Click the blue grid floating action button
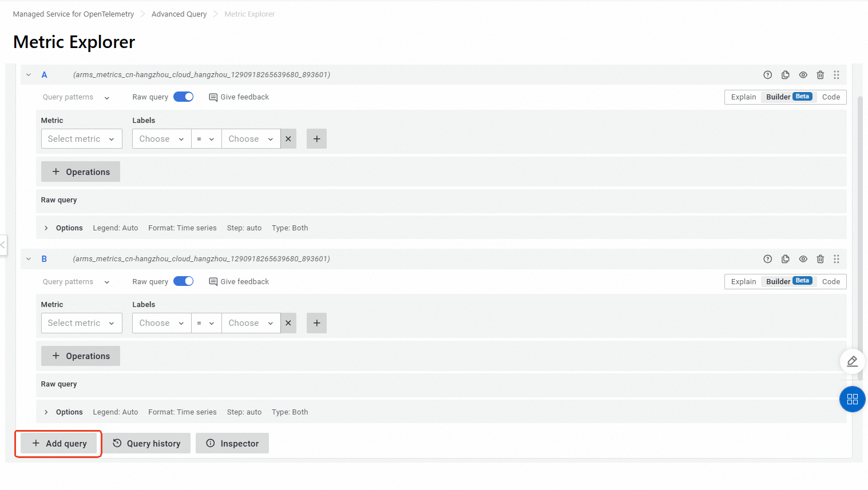 pyautogui.click(x=852, y=399)
